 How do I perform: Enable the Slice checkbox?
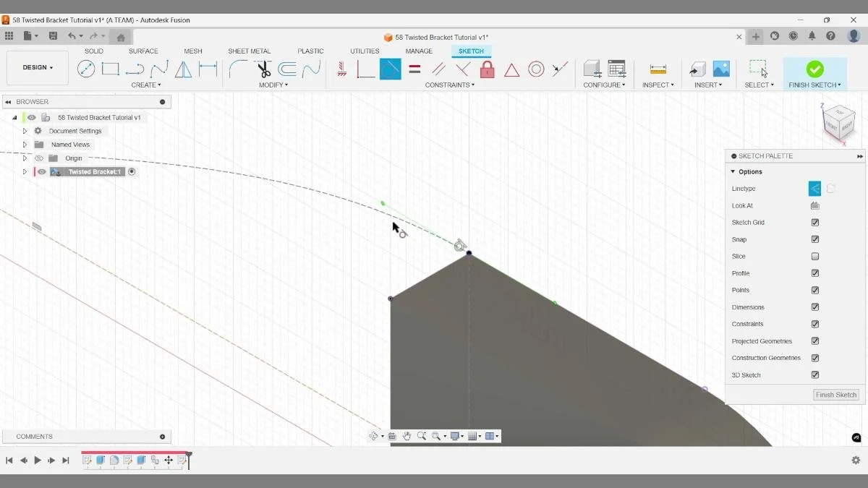click(814, 256)
